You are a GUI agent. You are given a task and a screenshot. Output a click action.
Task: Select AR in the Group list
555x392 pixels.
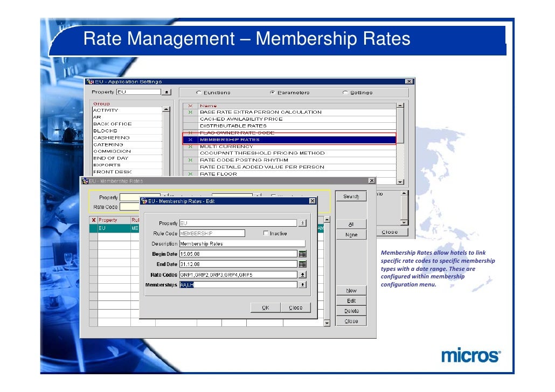[127, 117]
